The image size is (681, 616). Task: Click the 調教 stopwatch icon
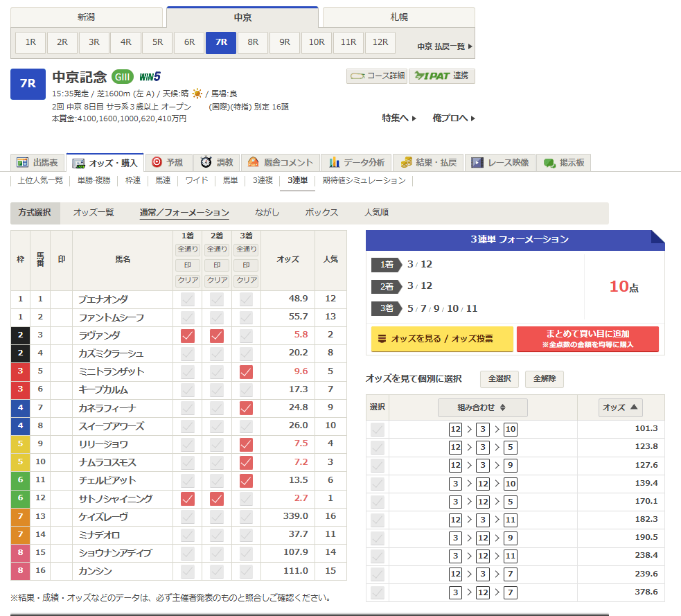click(x=206, y=162)
